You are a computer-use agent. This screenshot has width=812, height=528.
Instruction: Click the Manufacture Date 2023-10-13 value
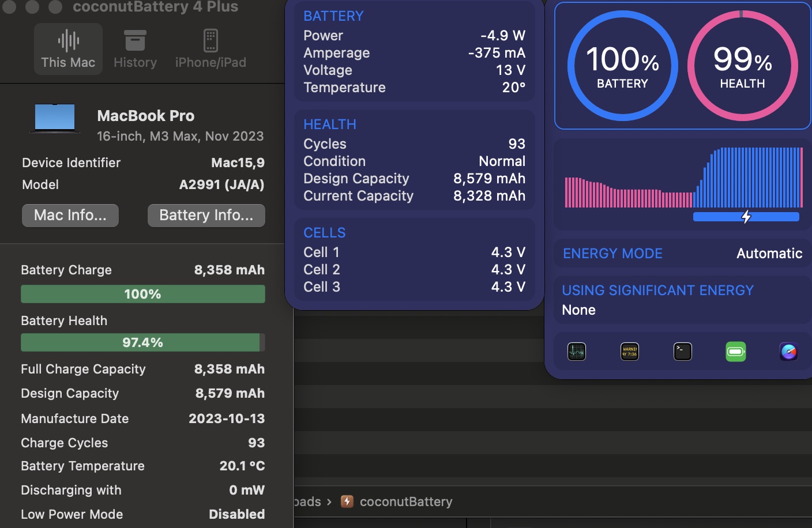coord(227,418)
